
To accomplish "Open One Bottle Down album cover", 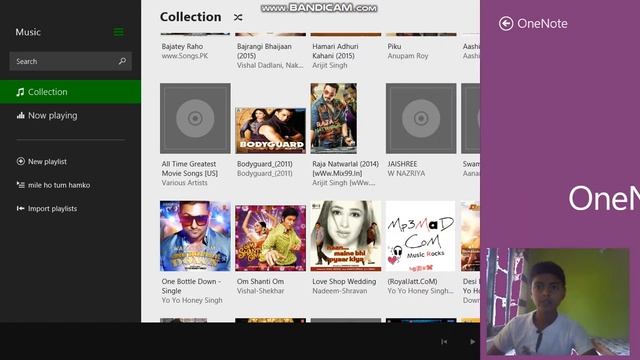I will click(195, 236).
